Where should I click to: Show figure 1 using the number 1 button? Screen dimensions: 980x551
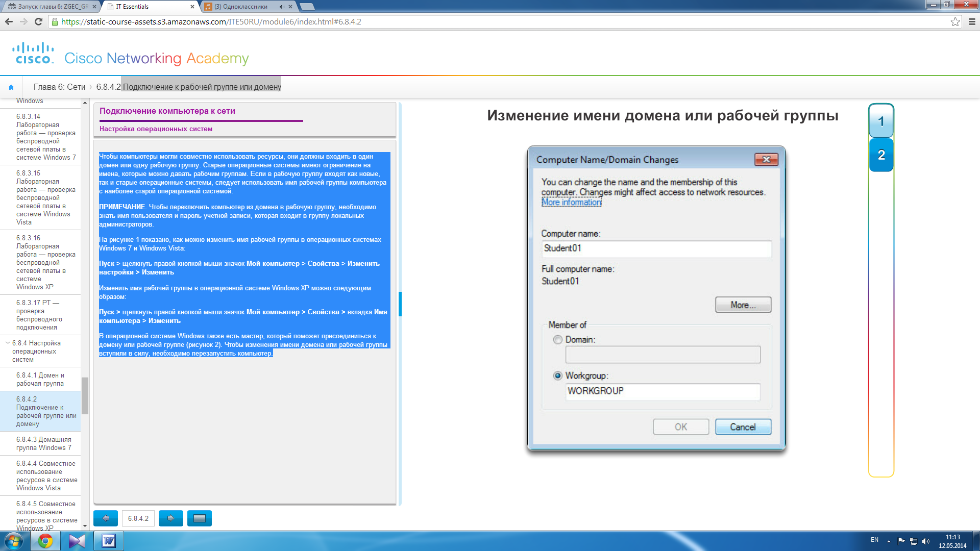click(881, 121)
